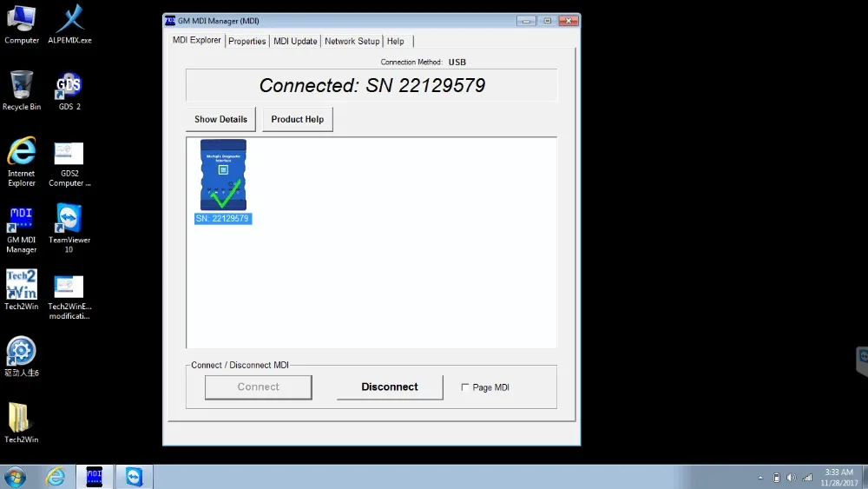Select the GDS2 Computer file icon
This screenshot has width=868, height=489.
pos(69,164)
